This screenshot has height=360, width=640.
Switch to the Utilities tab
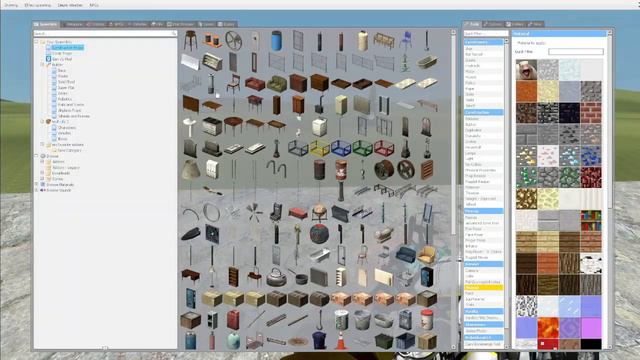(516, 24)
